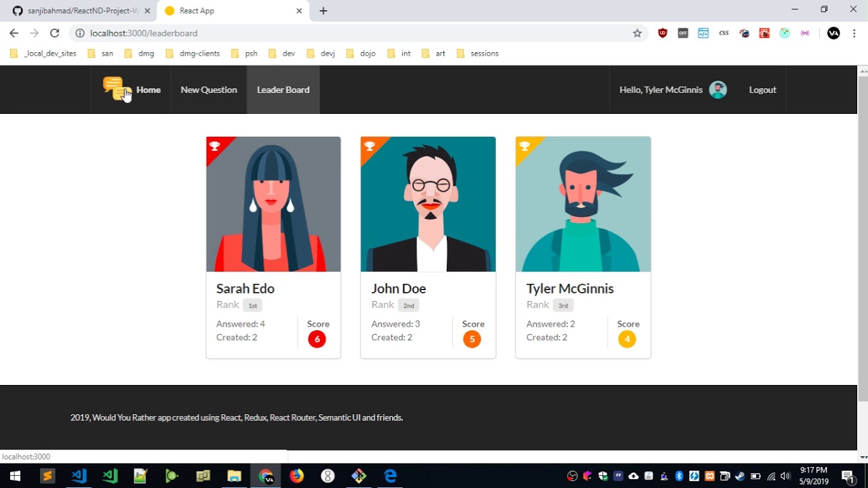Open a new browser tab
This screenshot has width=868, height=488.
coord(323,11)
